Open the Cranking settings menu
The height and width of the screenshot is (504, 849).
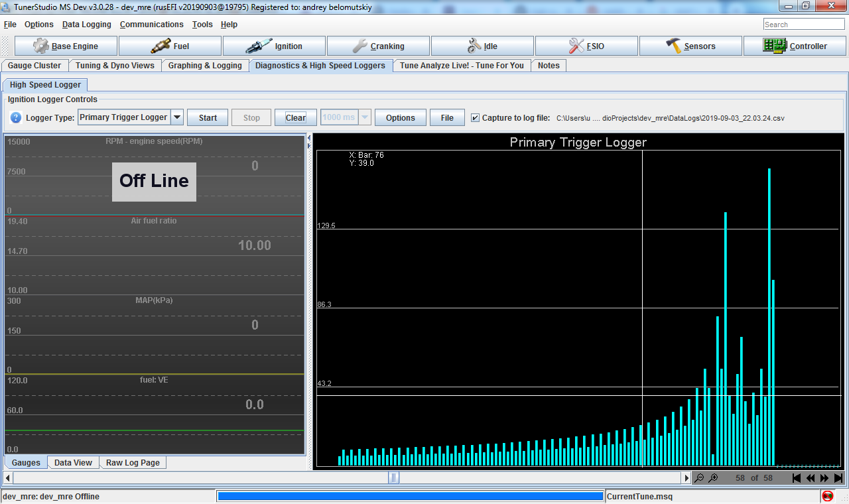378,46
